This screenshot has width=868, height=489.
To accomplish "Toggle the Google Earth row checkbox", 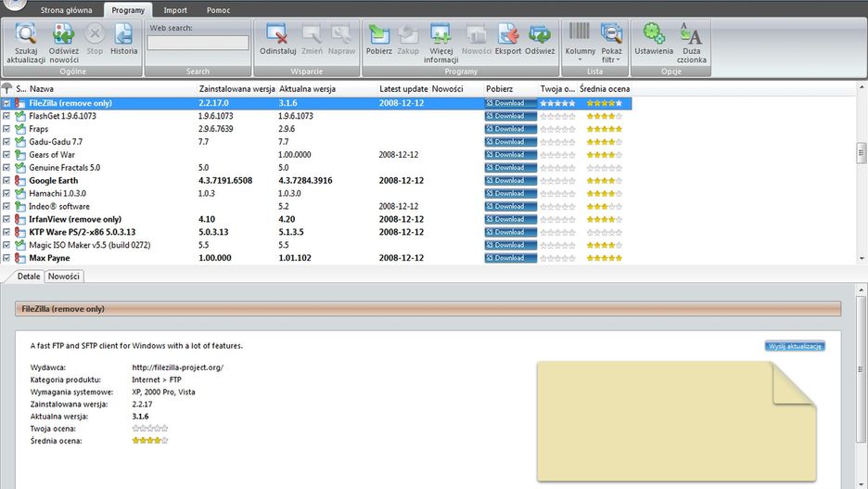I will [6, 181].
